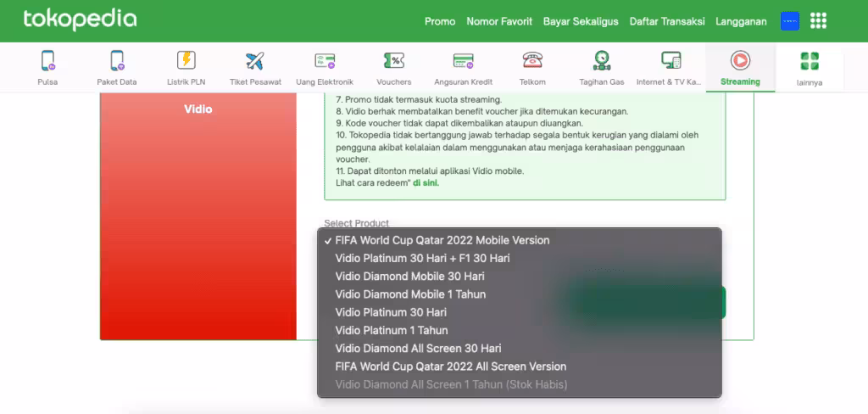Open the lainnya grid icon
Viewport: 868px width, 414px height.
(810, 61)
